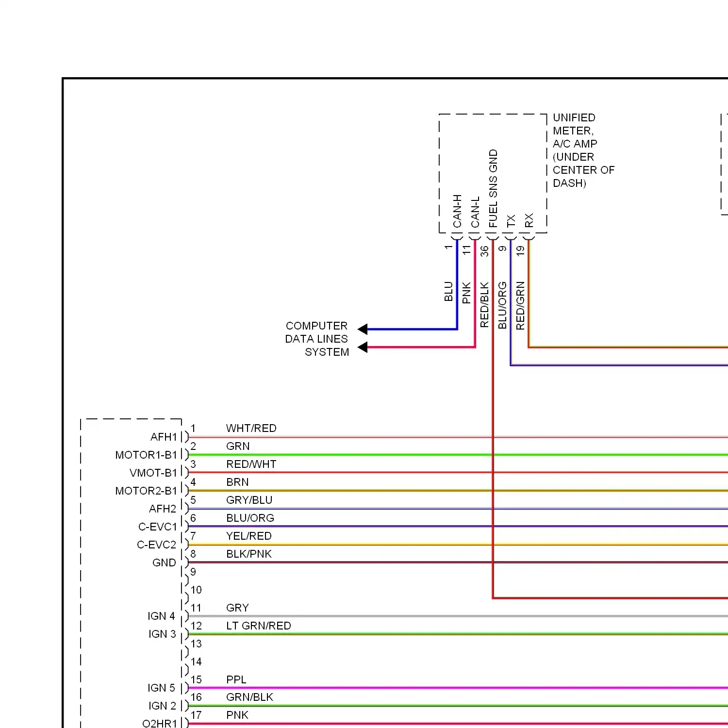Select the GND terminal label at pin 8

pos(164,563)
